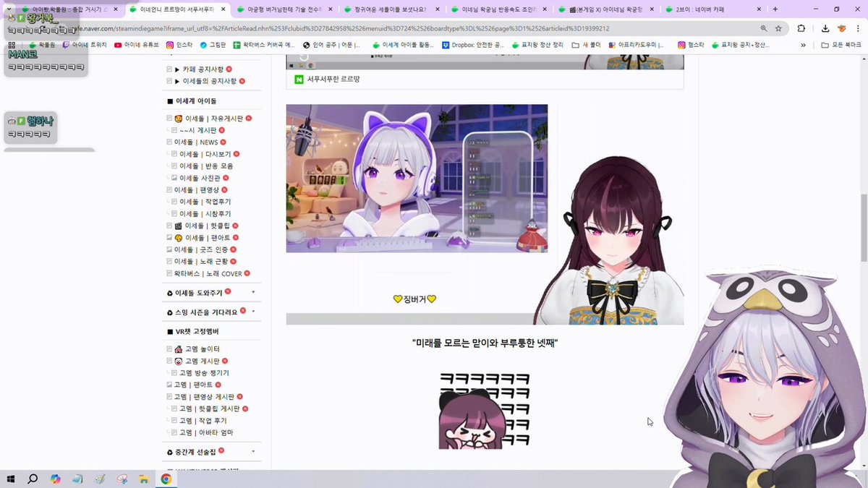The image size is (868, 488).
Task: Open the Chrome apps grid icon
Action: pos(12,45)
